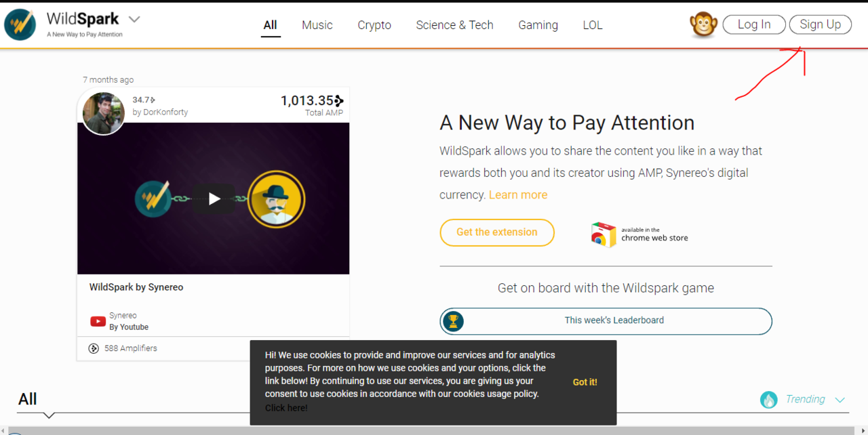Viewport: 868px width, 435px height.
Task: Click the Get the extension button
Action: [497, 232]
